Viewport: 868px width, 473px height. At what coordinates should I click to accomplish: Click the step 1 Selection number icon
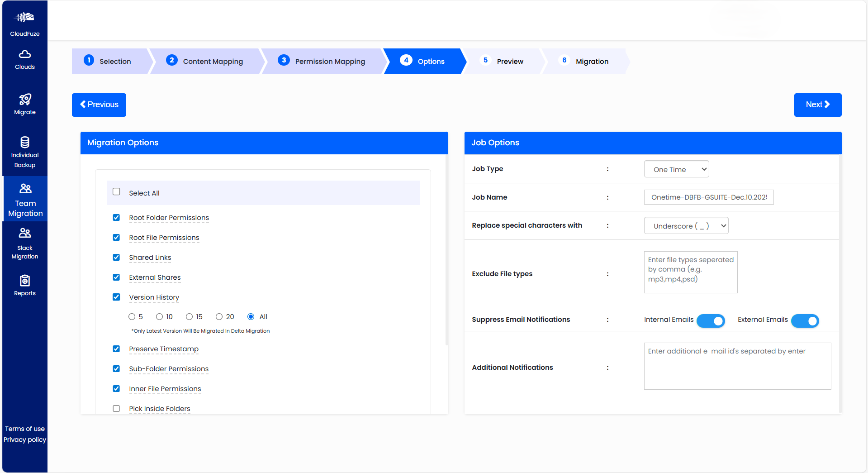89,60
